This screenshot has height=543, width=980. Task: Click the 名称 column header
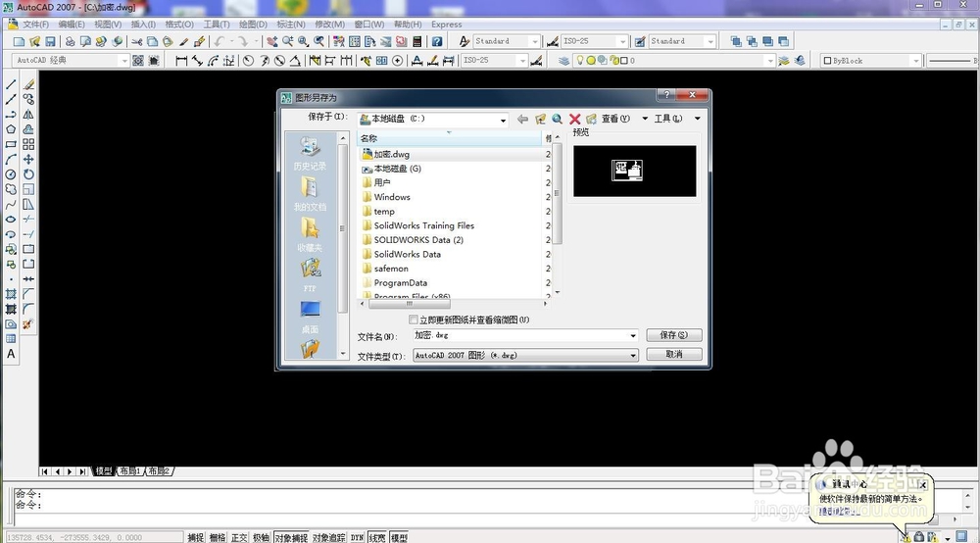(x=449, y=138)
